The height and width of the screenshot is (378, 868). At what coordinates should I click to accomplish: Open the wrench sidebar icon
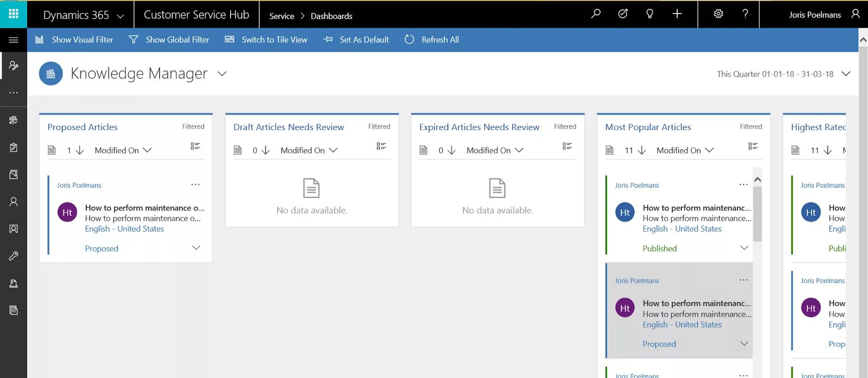click(x=14, y=256)
